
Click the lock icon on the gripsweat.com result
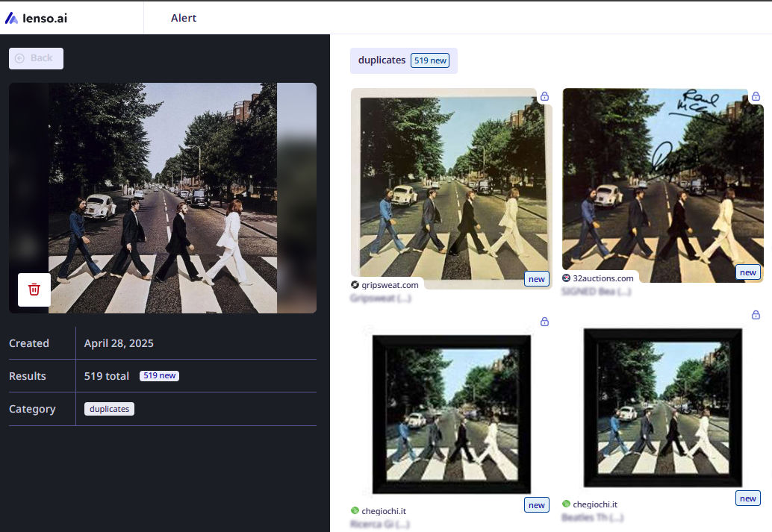pyautogui.click(x=544, y=96)
